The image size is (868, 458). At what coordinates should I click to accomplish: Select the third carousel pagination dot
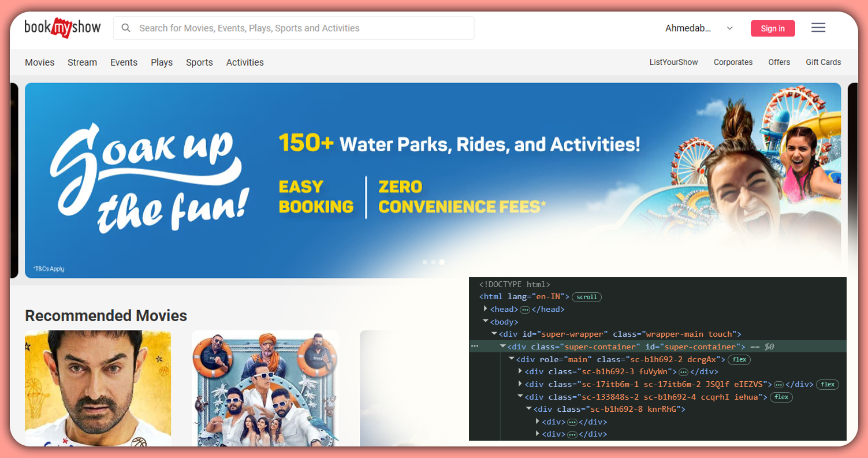click(x=442, y=262)
